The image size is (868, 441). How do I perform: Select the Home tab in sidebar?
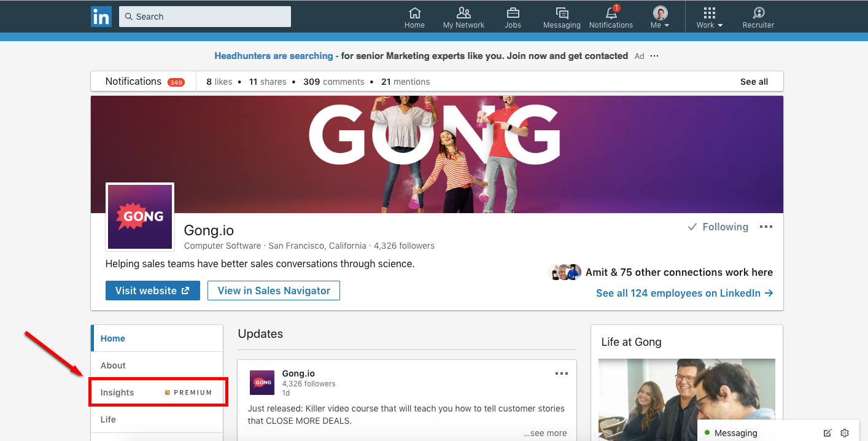click(157, 338)
